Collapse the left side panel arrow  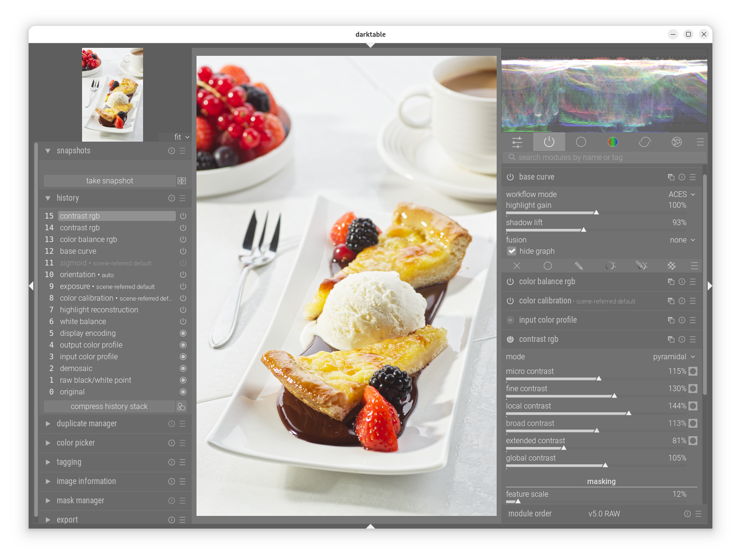[31, 286]
